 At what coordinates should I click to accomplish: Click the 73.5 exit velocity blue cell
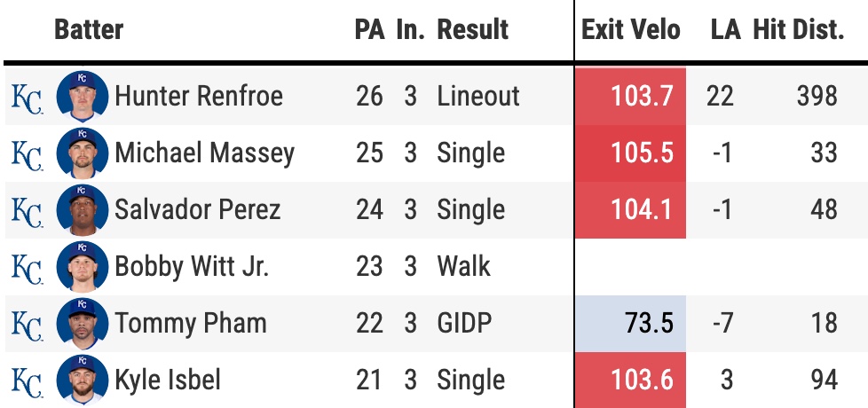(x=630, y=324)
